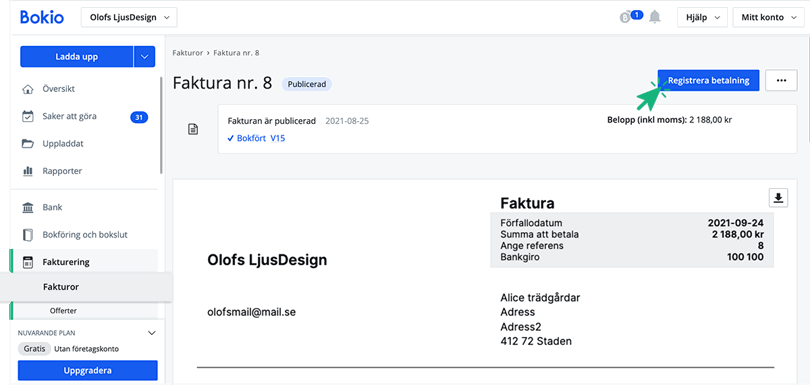The width and height of the screenshot is (810, 388).
Task: Open the notifications bell
Action: click(x=655, y=17)
